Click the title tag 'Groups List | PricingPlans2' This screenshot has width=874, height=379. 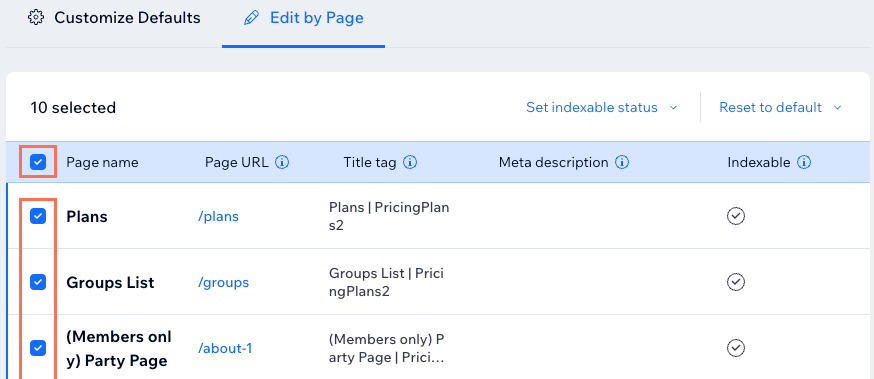point(386,283)
